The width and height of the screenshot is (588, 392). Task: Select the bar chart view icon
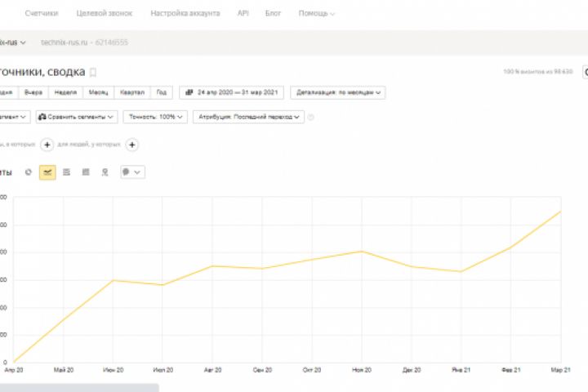[85, 172]
